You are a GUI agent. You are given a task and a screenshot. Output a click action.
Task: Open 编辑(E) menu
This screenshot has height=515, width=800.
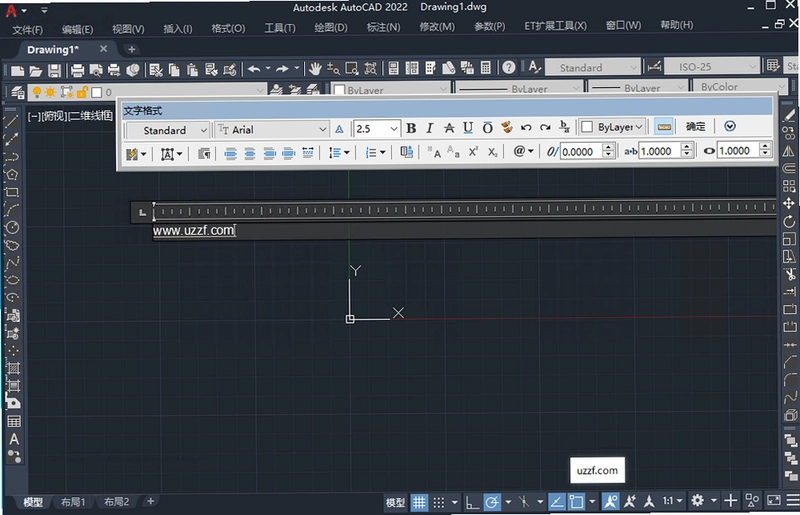(78, 29)
